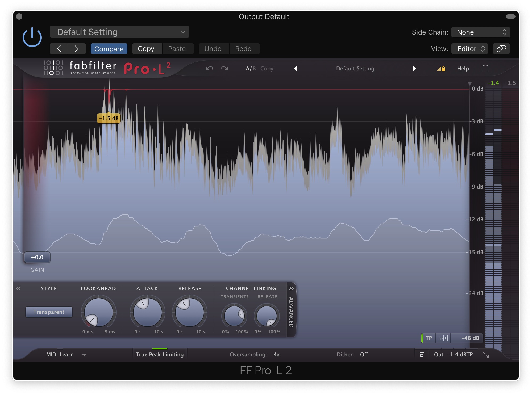Open the Default Setting preset dropdown in the header
The height and width of the screenshot is (395, 532).
120,32
